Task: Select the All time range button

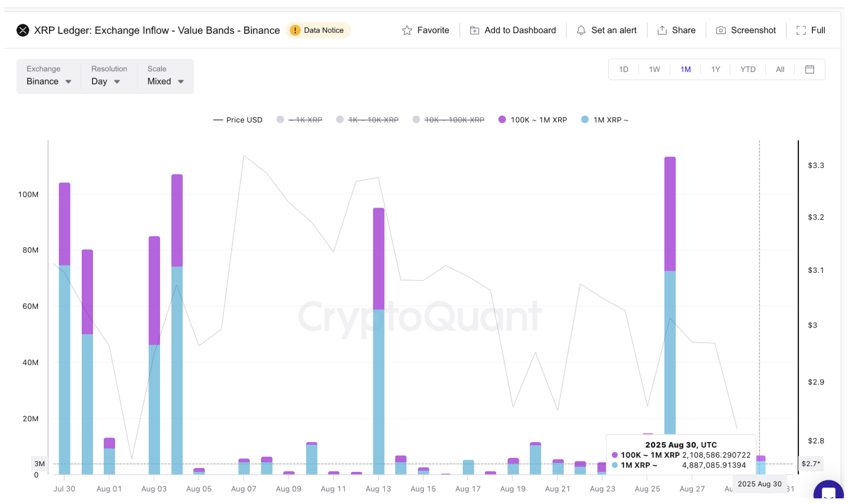Action: click(x=780, y=69)
